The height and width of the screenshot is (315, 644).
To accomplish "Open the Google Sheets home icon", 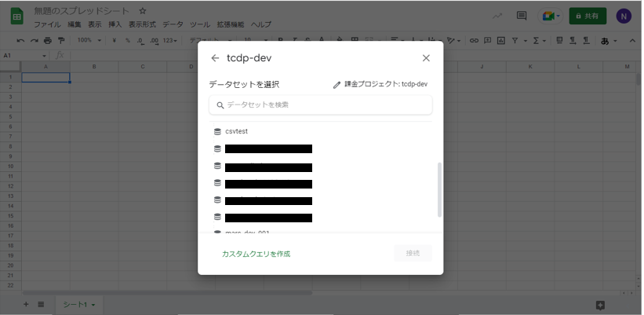I will pos(16,16).
